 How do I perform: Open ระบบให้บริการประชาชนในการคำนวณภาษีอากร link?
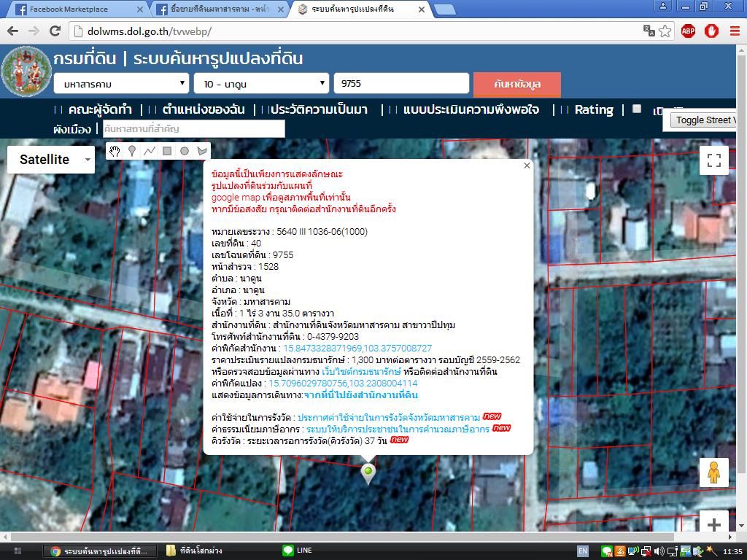[398, 429]
